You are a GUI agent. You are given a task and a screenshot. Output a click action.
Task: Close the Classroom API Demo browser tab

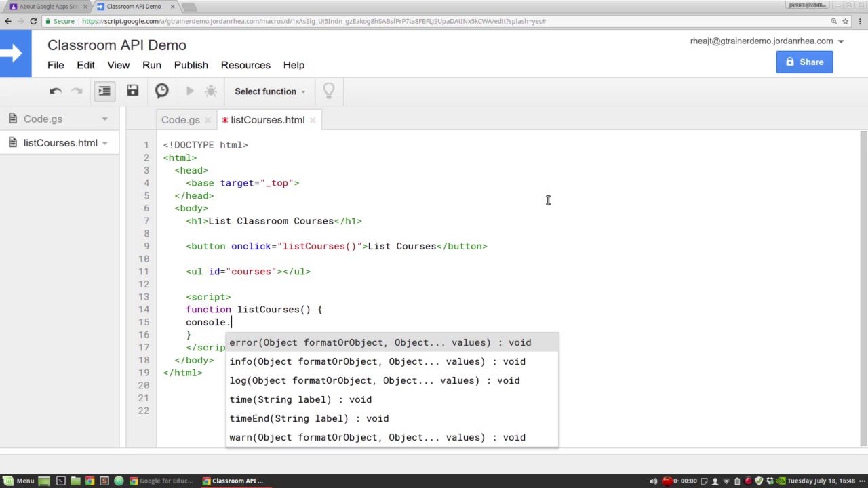pyautogui.click(x=172, y=7)
